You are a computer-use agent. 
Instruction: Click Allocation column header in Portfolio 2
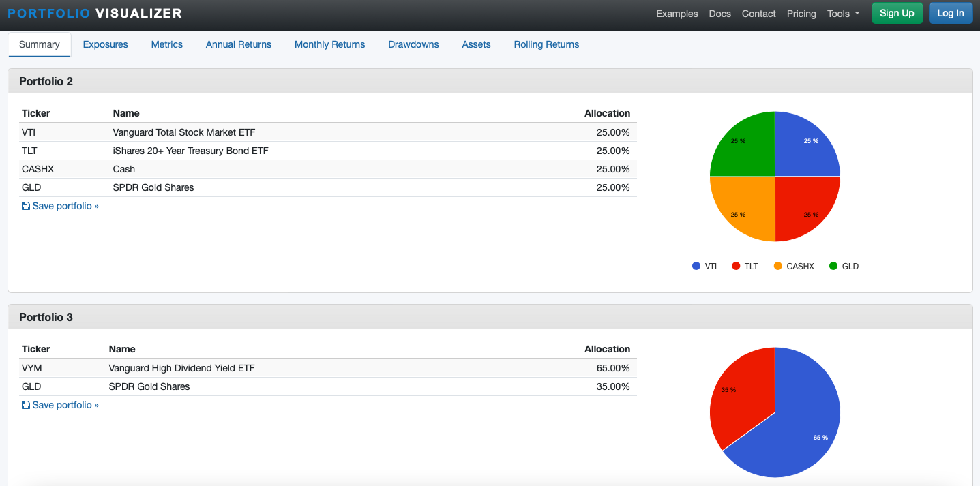(x=608, y=113)
